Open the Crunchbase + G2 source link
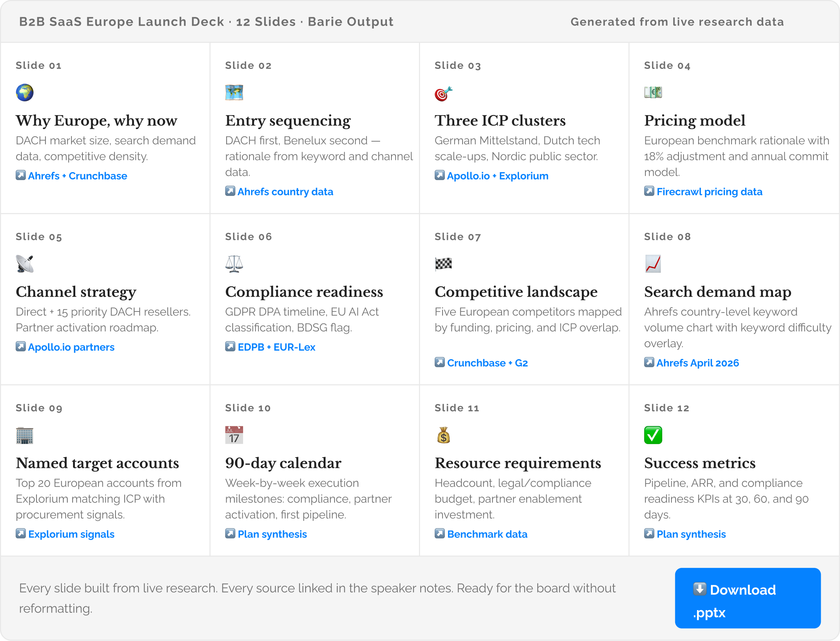The image size is (840, 641). 481,363
